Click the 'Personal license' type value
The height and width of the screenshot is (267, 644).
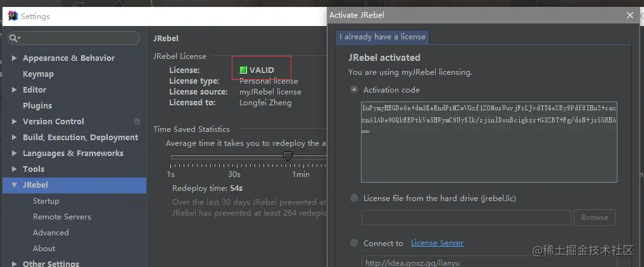[x=268, y=81]
